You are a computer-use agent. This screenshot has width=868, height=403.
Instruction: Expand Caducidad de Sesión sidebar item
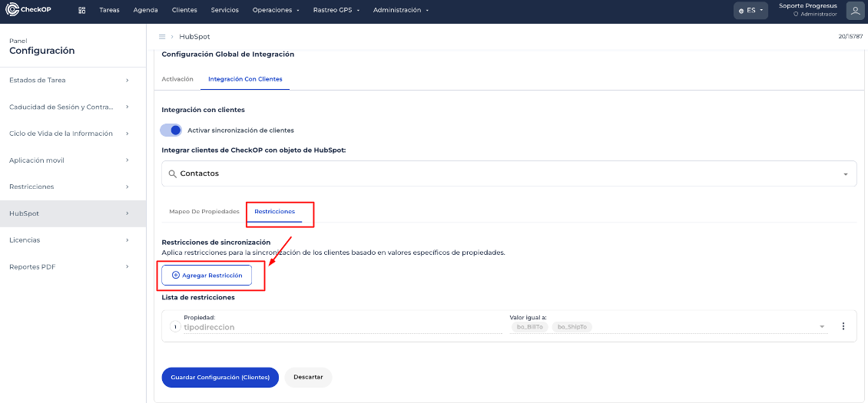[72, 107]
